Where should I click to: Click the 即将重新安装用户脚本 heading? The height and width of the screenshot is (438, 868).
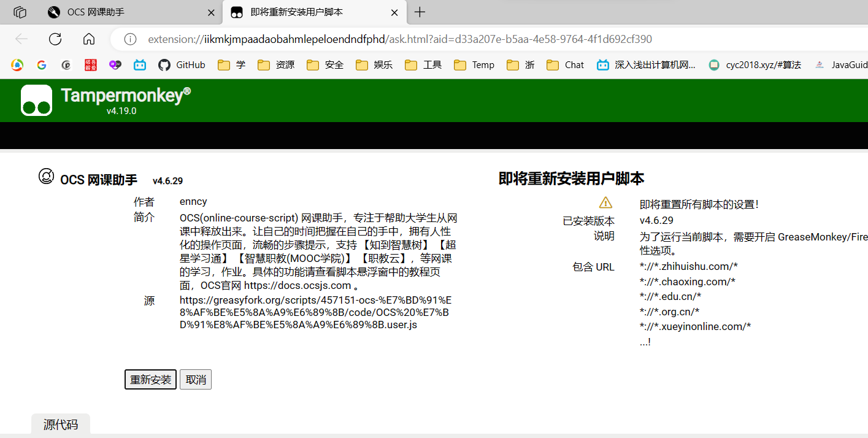pyautogui.click(x=571, y=179)
